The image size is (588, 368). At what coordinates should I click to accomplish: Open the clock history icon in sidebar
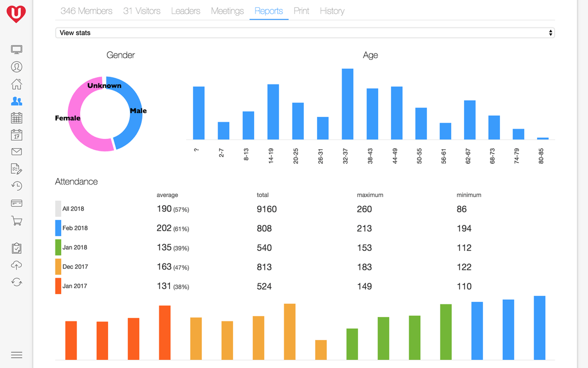click(x=17, y=186)
